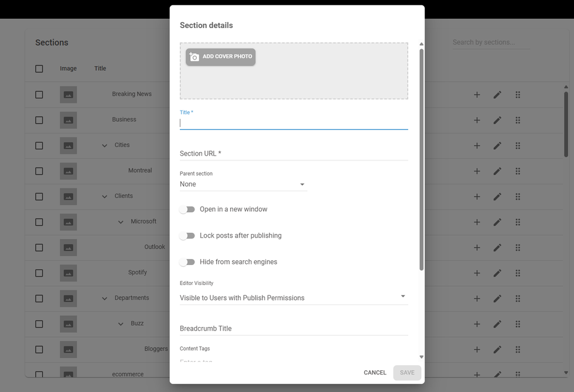Turn on Hide from search engines
This screenshot has height=392, width=574.
point(187,262)
